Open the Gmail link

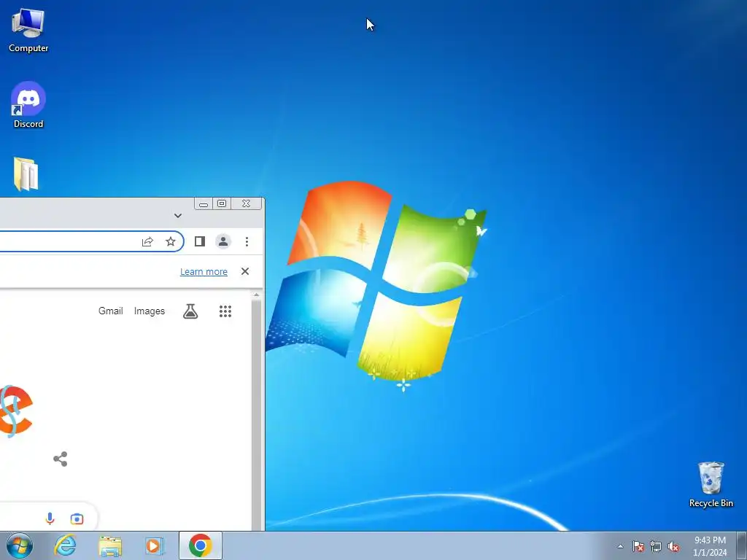pos(111,311)
